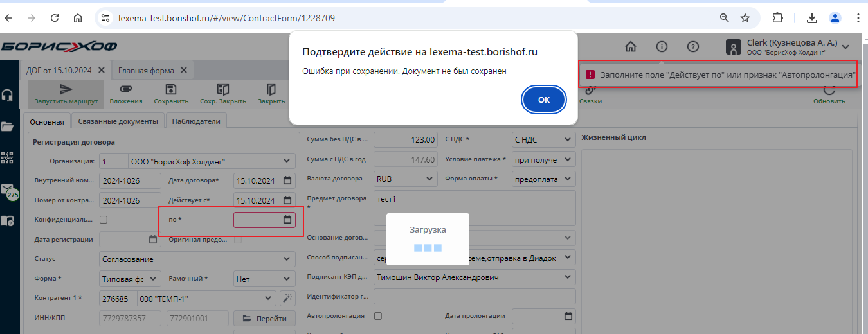The width and height of the screenshot is (868, 334).
Task: Open the Наблюдатели tab
Action: [x=196, y=121]
